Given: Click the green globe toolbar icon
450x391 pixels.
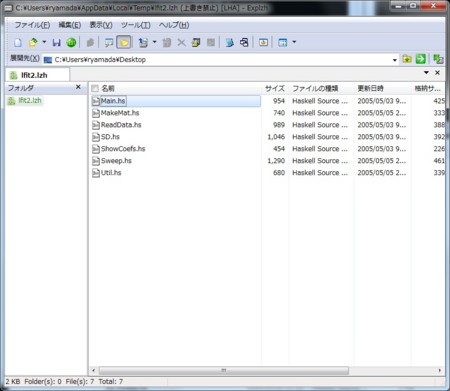Looking at the screenshot, I should click(71, 42).
